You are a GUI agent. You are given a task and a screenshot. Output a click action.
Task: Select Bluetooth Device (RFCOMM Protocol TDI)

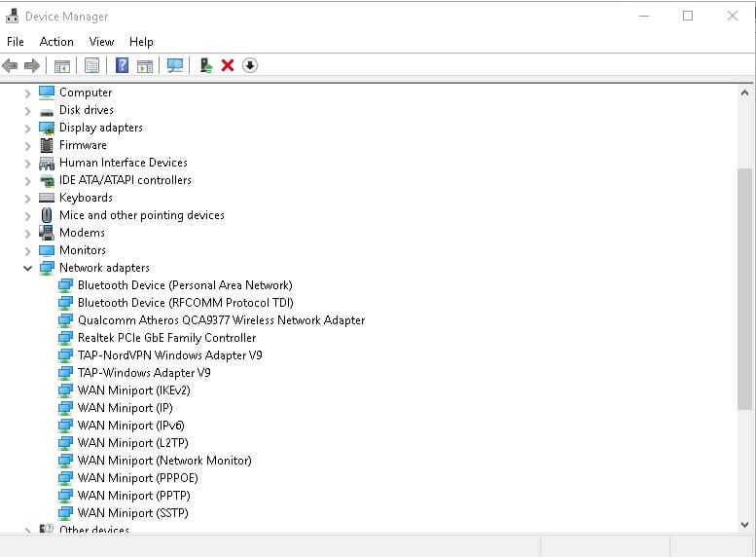coord(185,303)
